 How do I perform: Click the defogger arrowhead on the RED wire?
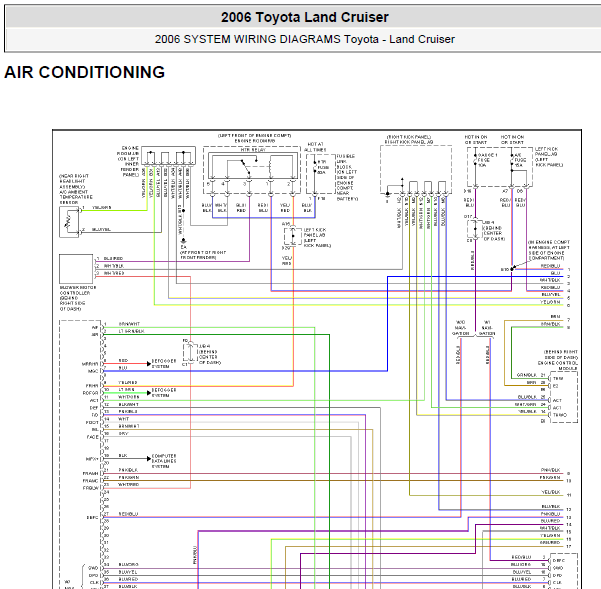tap(149, 363)
